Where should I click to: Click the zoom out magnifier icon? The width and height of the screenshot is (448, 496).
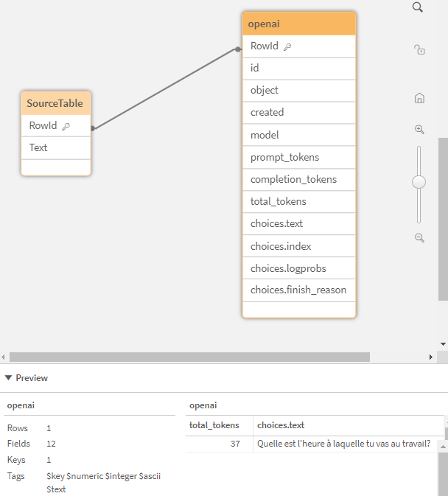pos(419,238)
